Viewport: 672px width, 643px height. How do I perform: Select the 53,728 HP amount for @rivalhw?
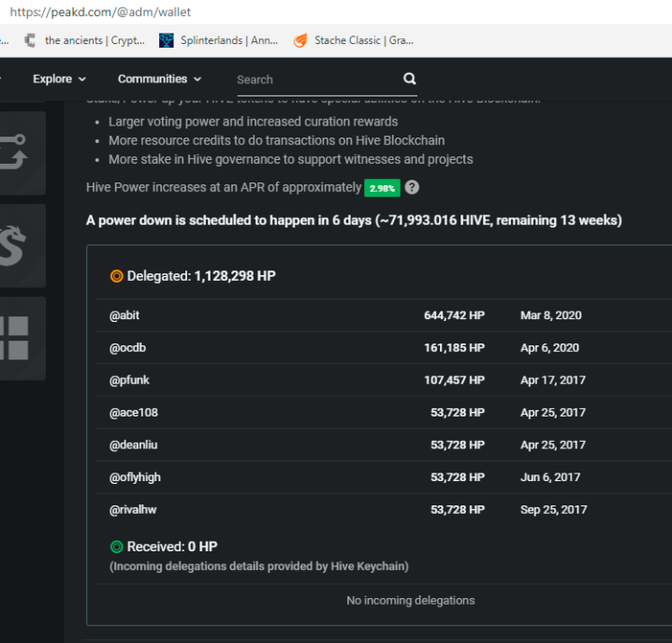point(458,510)
